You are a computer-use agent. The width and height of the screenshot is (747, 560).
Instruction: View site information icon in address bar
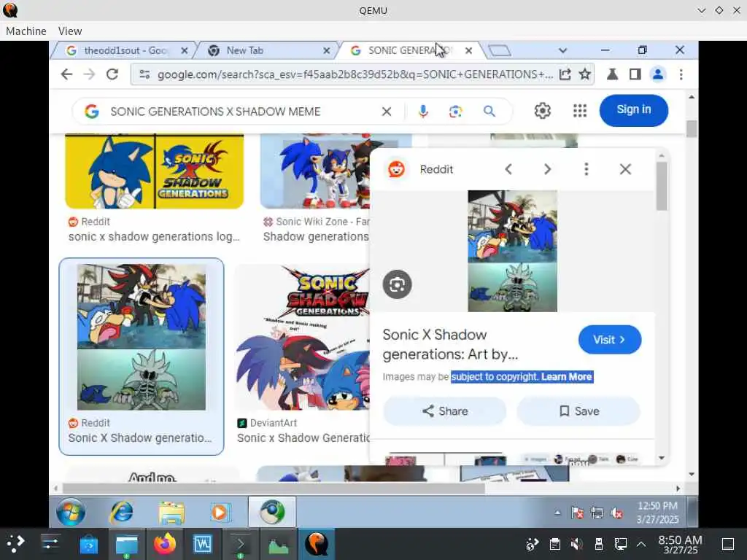click(x=144, y=74)
